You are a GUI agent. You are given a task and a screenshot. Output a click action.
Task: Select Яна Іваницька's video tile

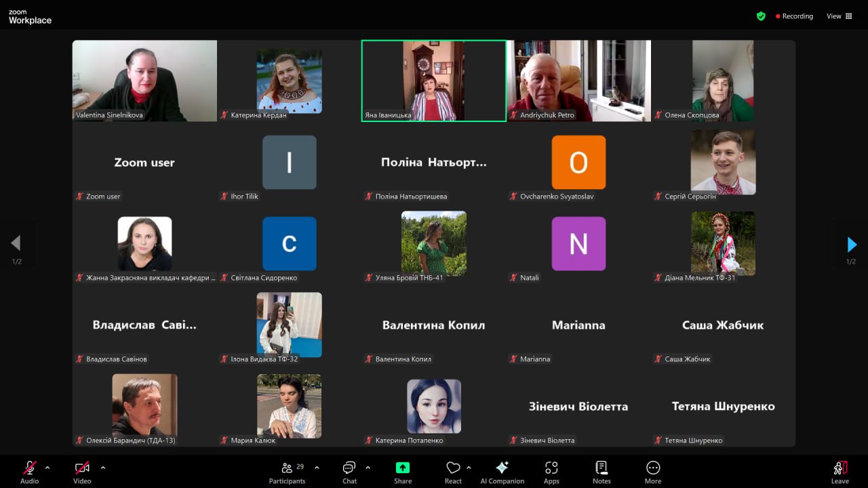[x=433, y=81]
